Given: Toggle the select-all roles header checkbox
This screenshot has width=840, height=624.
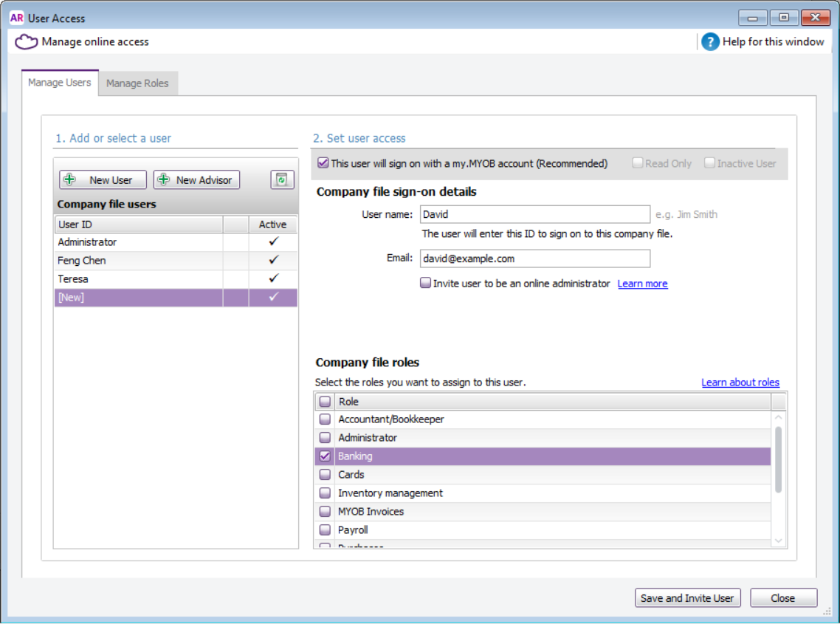Looking at the screenshot, I should click(x=325, y=402).
